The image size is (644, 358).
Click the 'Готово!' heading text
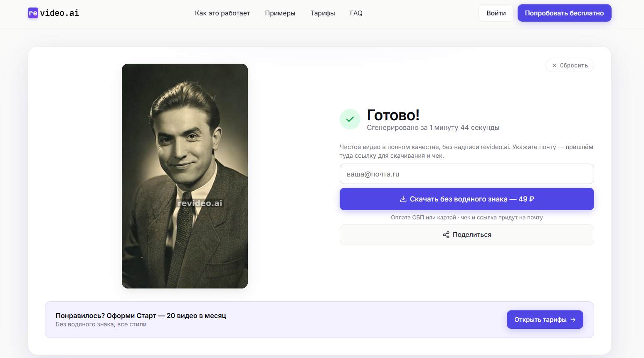pyautogui.click(x=393, y=115)
